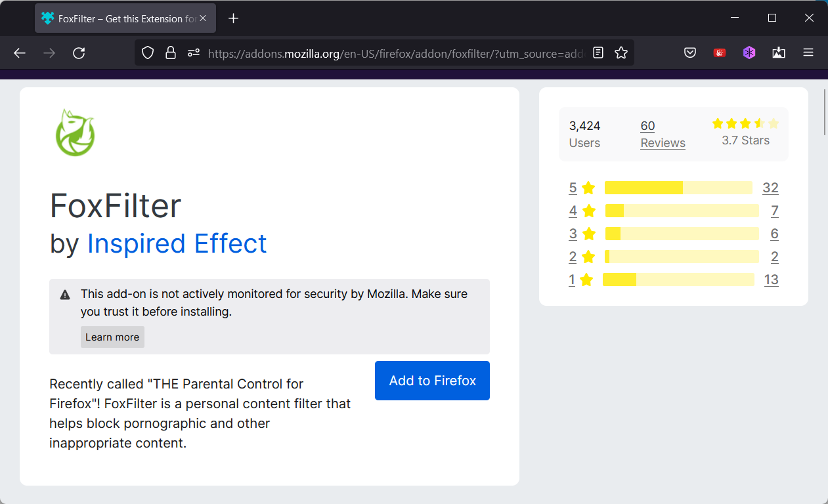This screenshot has height=504, width=828.
Task: Open the 60 Reviews link
Action: (x=663, y=134)
